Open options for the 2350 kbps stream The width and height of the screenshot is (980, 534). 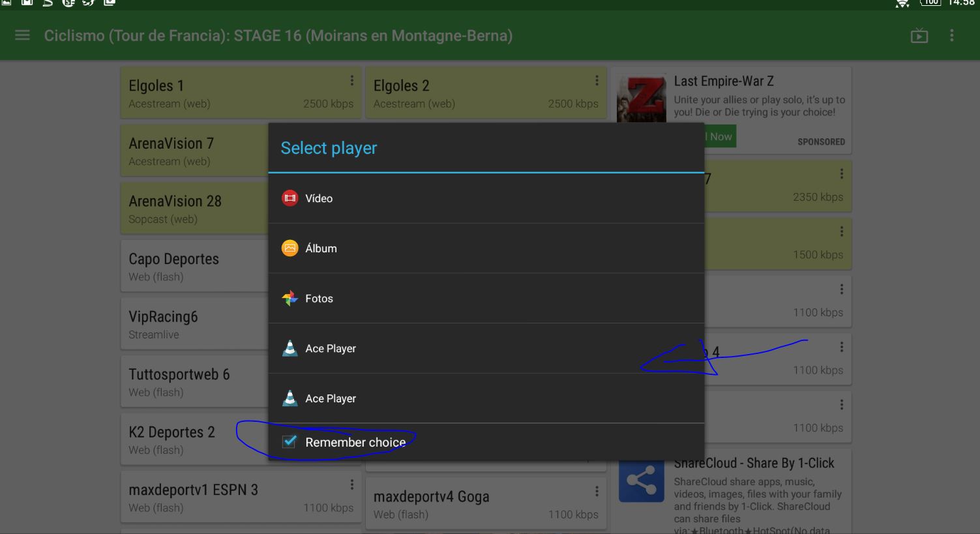tap(842, 173)
